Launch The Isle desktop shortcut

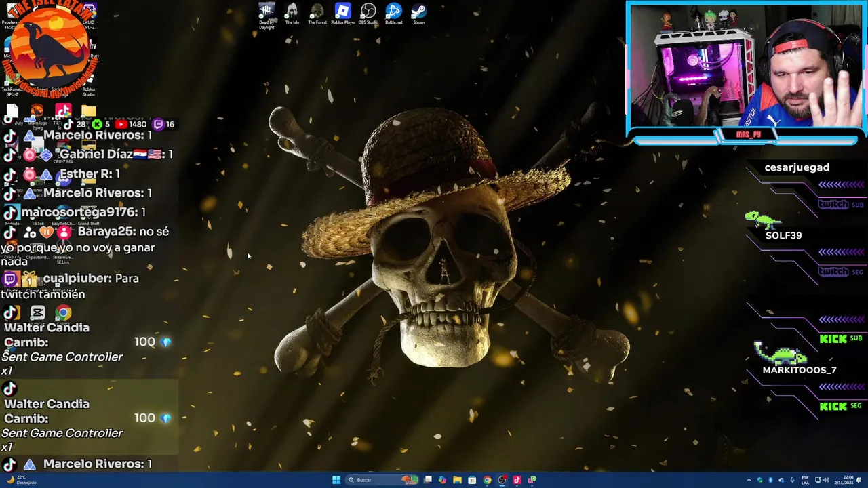[x=292, y=15]
